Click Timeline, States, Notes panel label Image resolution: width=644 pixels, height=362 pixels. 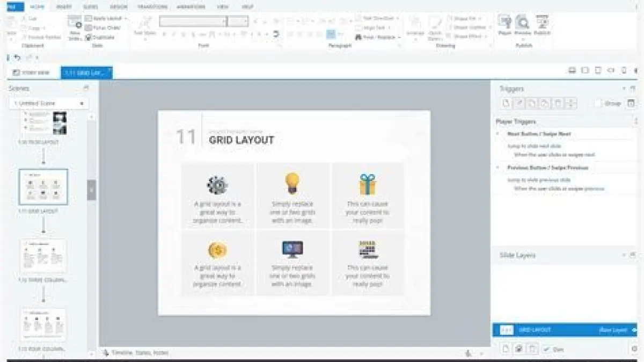pos(139,353)
